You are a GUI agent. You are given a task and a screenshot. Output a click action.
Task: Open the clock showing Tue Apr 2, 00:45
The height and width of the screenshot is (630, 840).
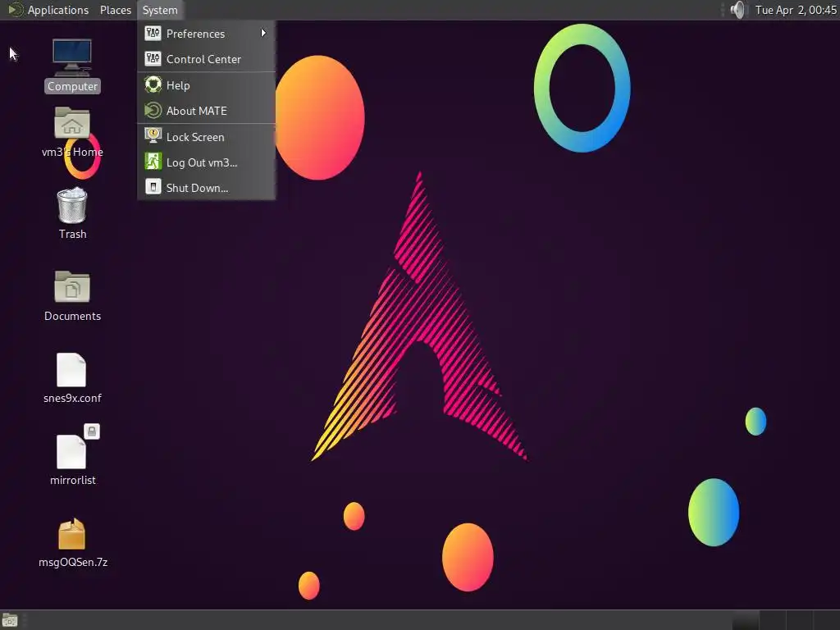click(796, 10)
